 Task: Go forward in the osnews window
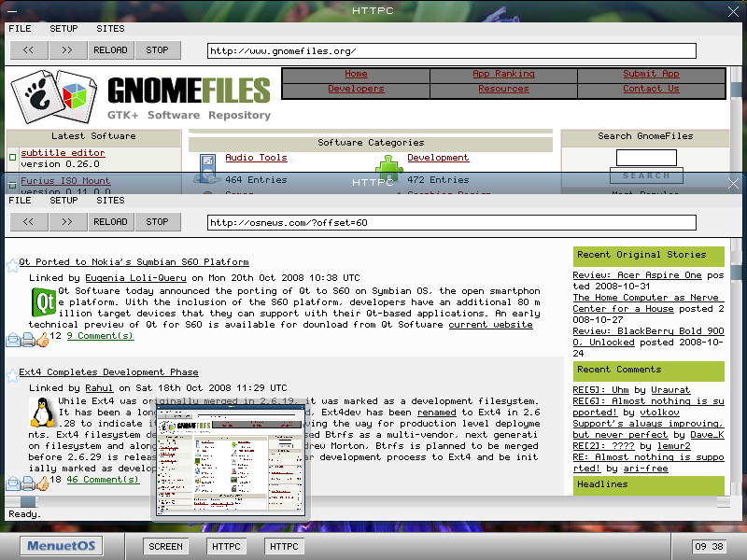[67, 222]
